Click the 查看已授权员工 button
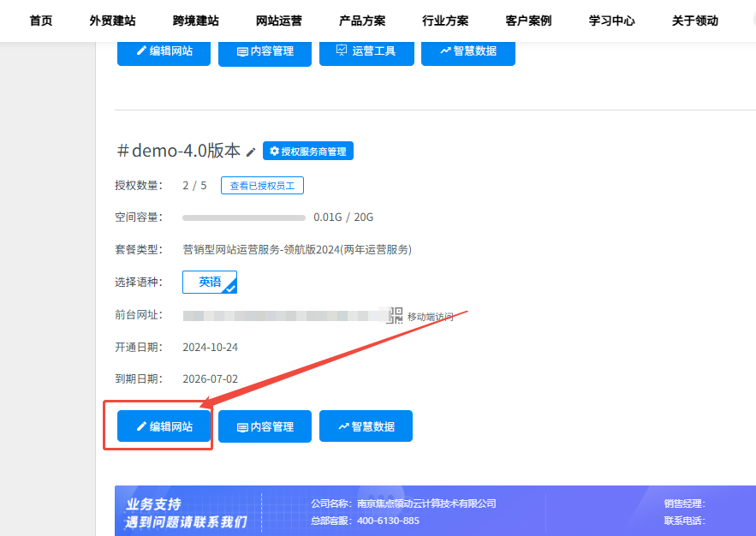756x536 pixels. tap(262, 185)
